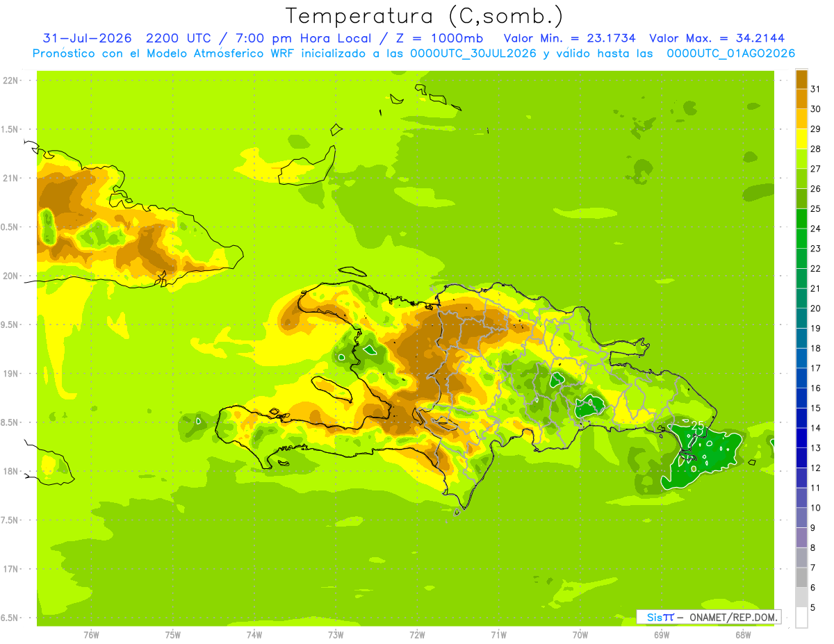This screenshot has width=834, height=644.
Task: Pick the legend swatch between 22 and 23
Action: 801,258
